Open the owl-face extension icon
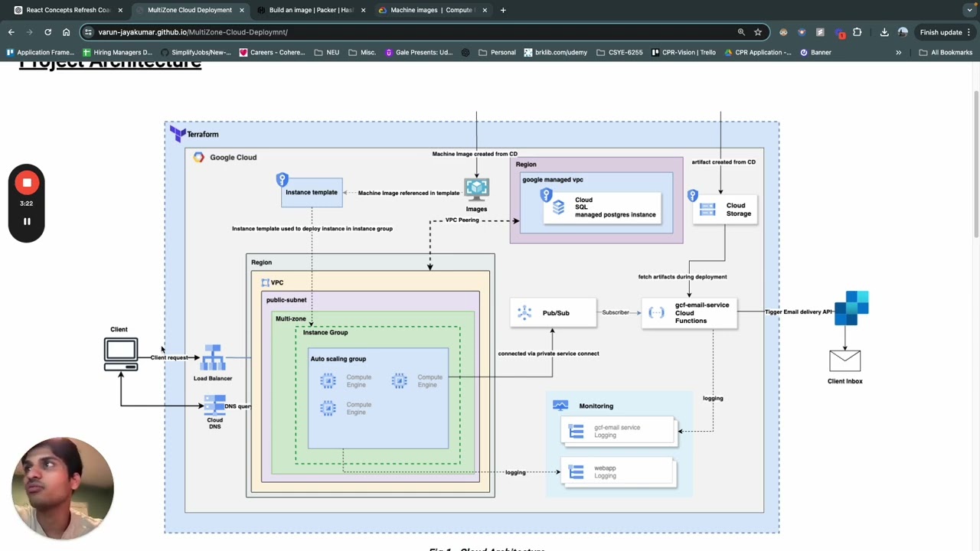 click(x=783, y=32)
